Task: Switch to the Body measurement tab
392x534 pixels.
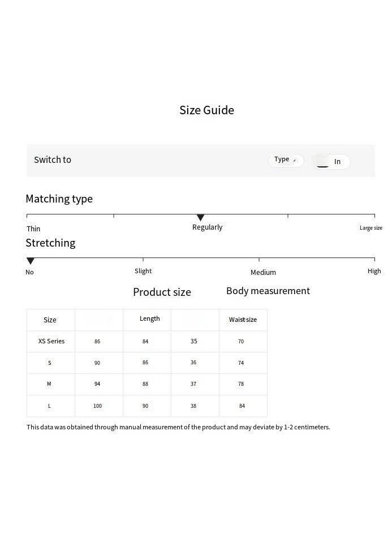Action: [268, 291]
